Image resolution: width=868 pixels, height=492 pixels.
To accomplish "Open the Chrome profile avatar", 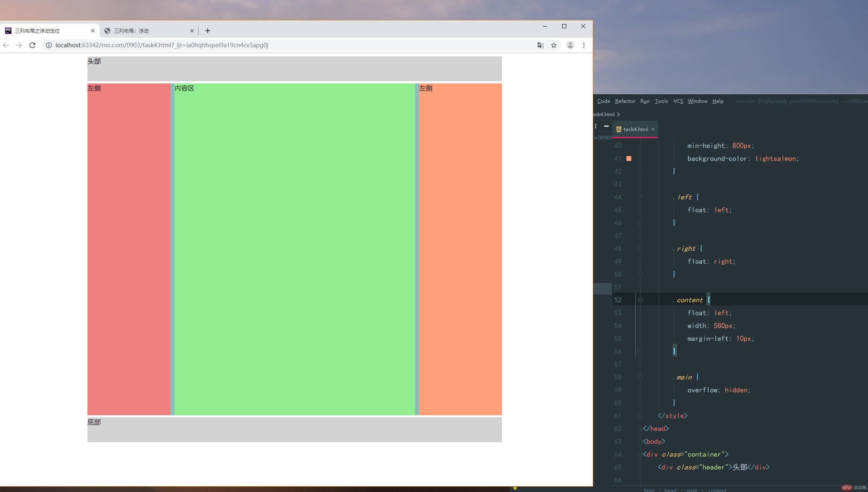I will (x=570, y=45).
